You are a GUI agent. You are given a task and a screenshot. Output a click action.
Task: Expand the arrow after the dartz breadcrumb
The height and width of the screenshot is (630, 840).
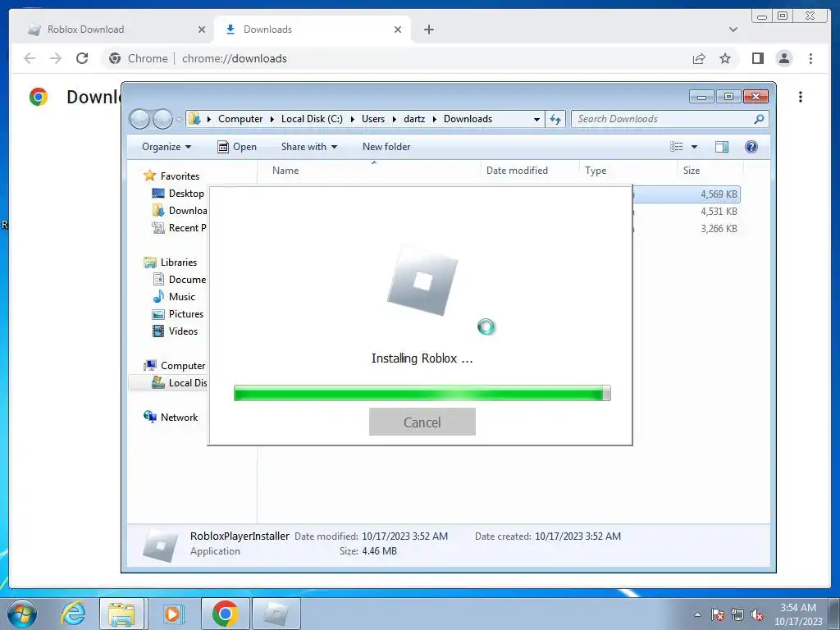click(x=435, y=119)
